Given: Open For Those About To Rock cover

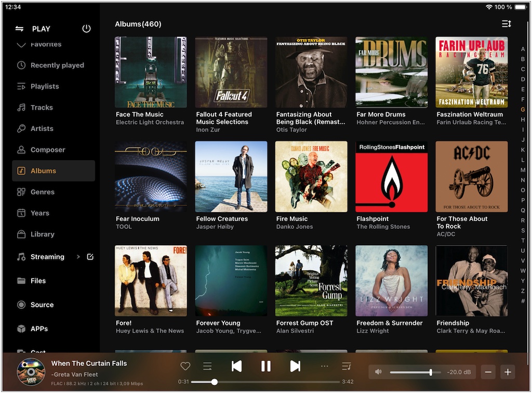Looking at the screenshot, I should coord(472,176).
